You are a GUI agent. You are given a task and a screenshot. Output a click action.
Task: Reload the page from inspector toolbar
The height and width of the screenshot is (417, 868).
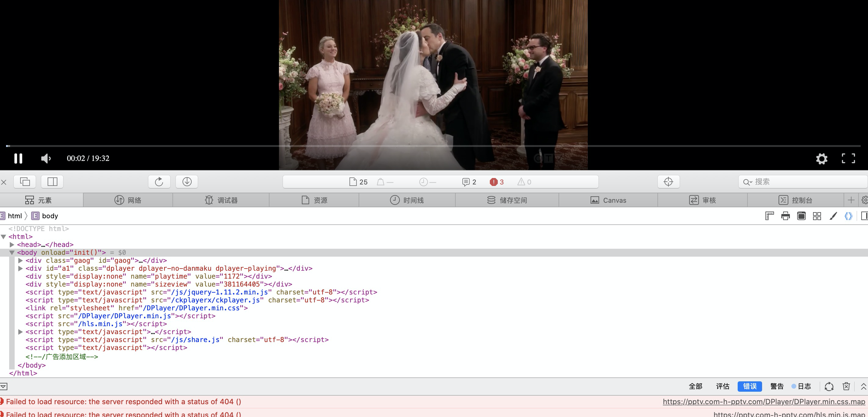pyautogui.click(x=159, y=182)
